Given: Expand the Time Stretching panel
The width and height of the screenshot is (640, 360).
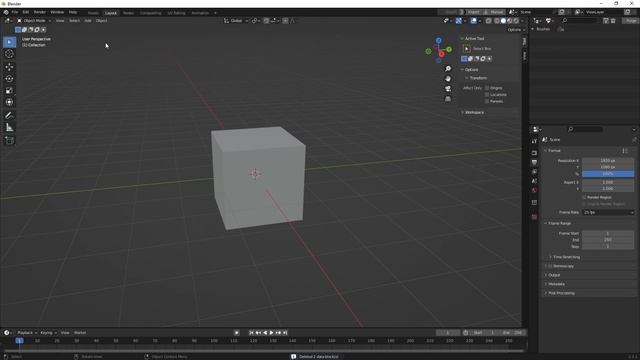Looking at the screenshot, I should [x=566, y=257].
